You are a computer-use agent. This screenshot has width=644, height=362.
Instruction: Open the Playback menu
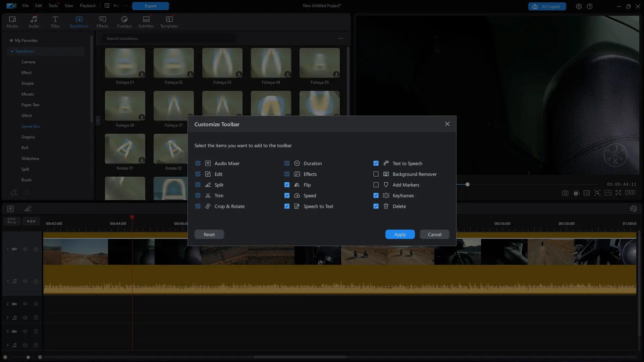point(88,6)
